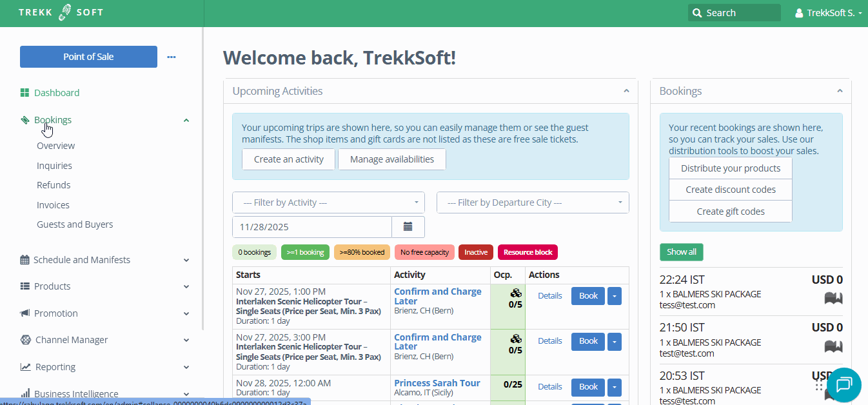Open the live chat bubble icon

[843, 385]
